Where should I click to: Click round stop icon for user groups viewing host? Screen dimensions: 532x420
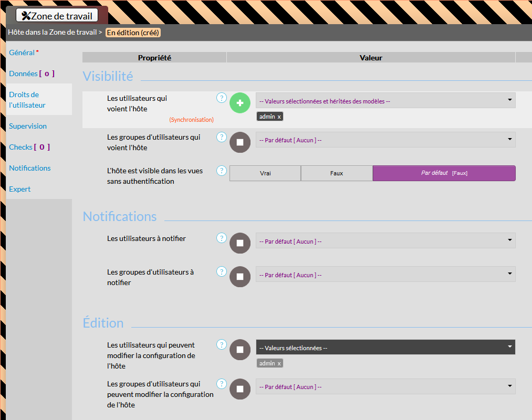[240, 142]
